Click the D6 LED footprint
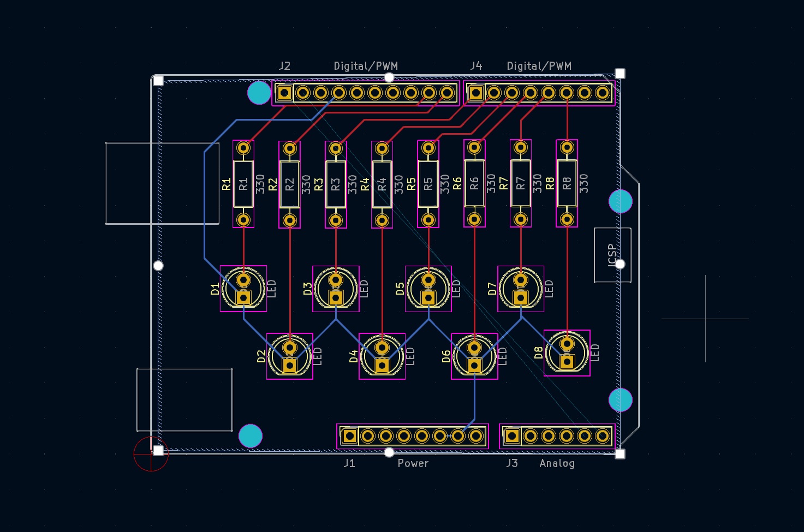This screenshot has height=532, width=804. (474, 356)
